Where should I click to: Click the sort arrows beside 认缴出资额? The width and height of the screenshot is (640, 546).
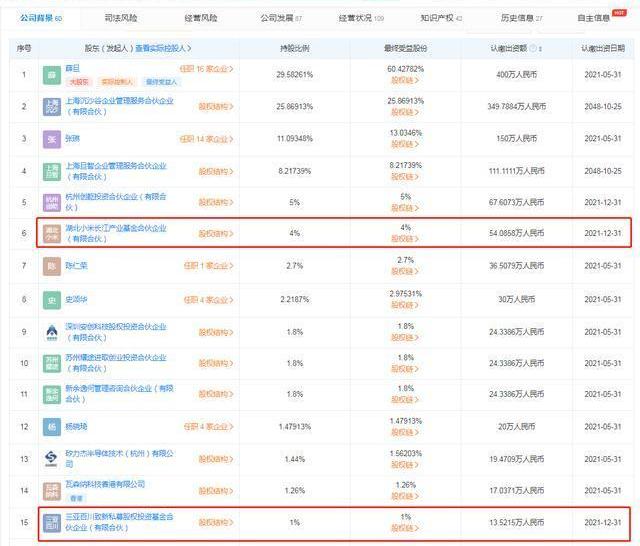pos(540,49)
